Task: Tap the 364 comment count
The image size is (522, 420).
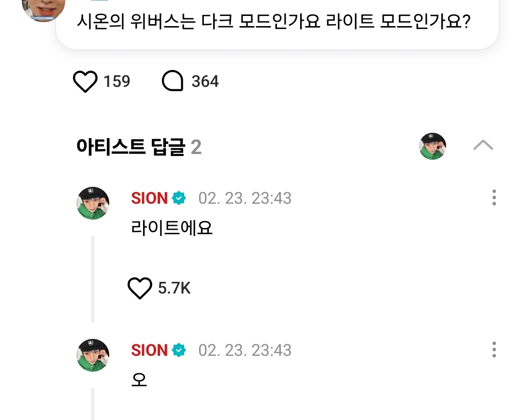Action: (x=205, y=82)
